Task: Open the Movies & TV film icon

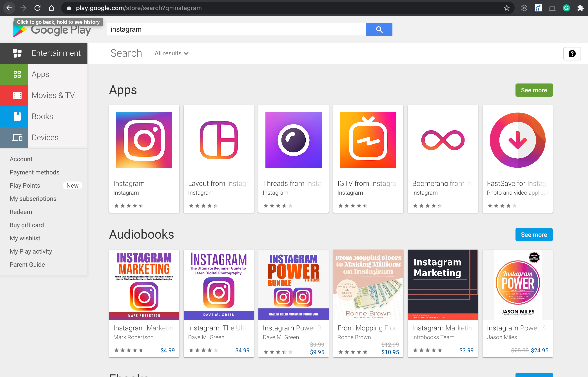Action: pyautogui.click(x=17, y=95)
